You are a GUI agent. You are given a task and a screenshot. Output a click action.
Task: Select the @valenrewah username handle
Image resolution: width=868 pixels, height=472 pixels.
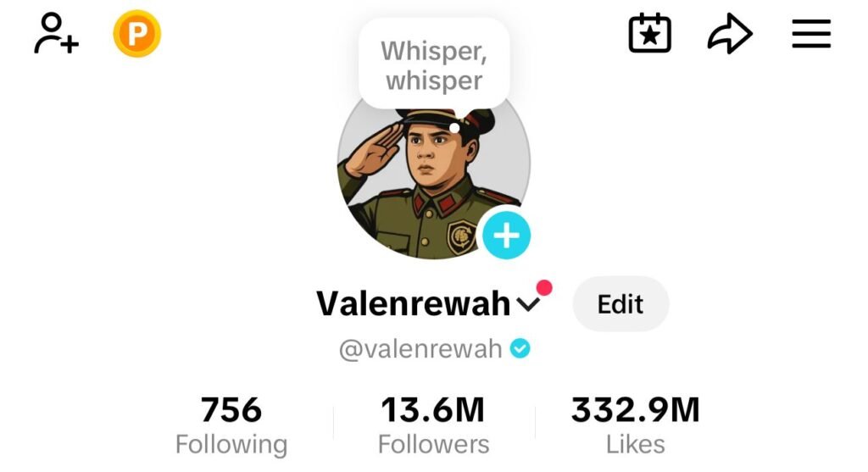pos(420,349)
